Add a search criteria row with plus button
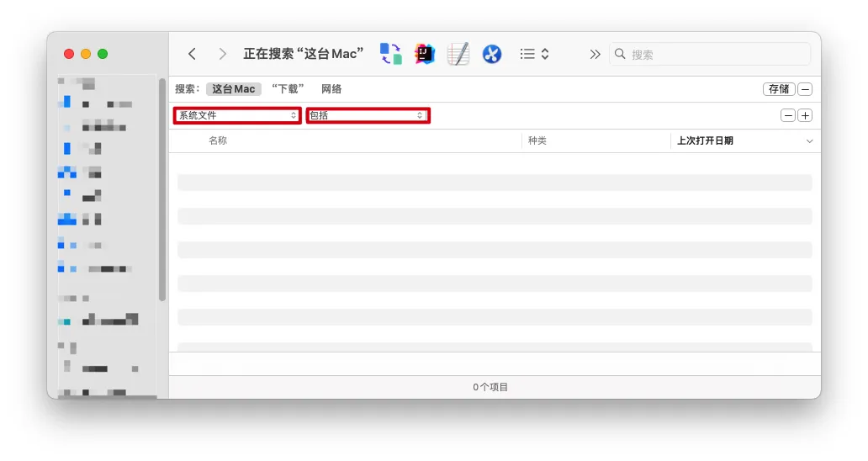 805,116
